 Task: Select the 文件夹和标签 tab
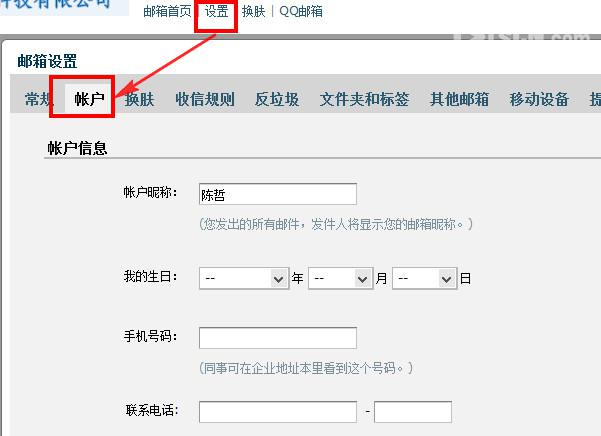364,99
